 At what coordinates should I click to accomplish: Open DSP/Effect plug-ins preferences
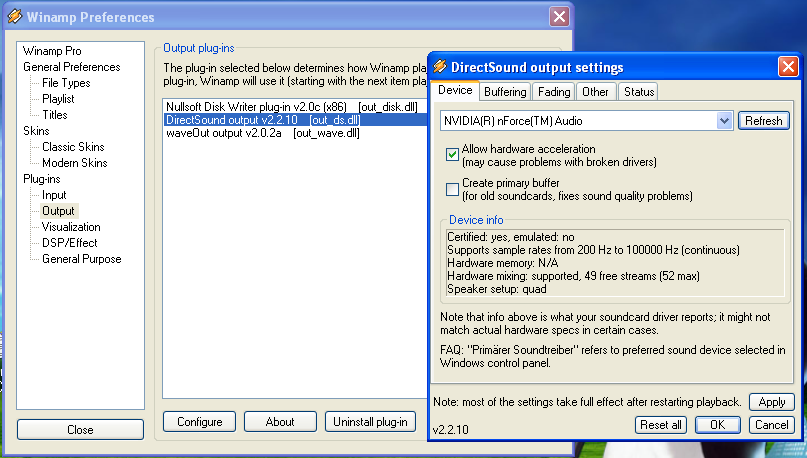pyautogui.click(x=69, y=242)
